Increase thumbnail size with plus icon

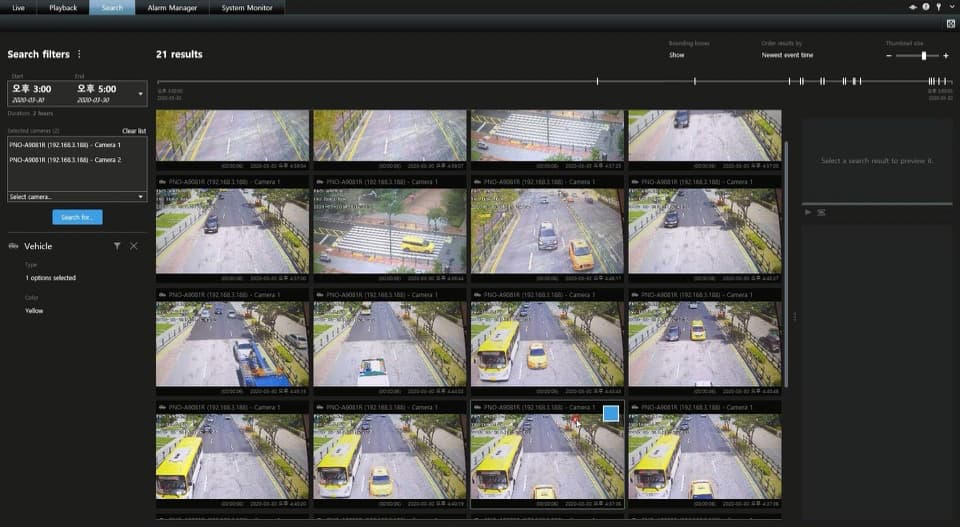coord(946,56)
